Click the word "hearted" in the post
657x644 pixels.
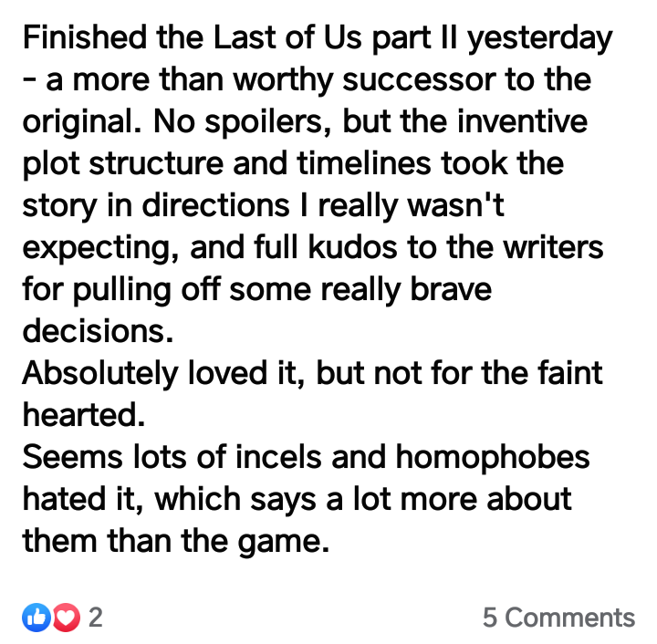[84, 416]
